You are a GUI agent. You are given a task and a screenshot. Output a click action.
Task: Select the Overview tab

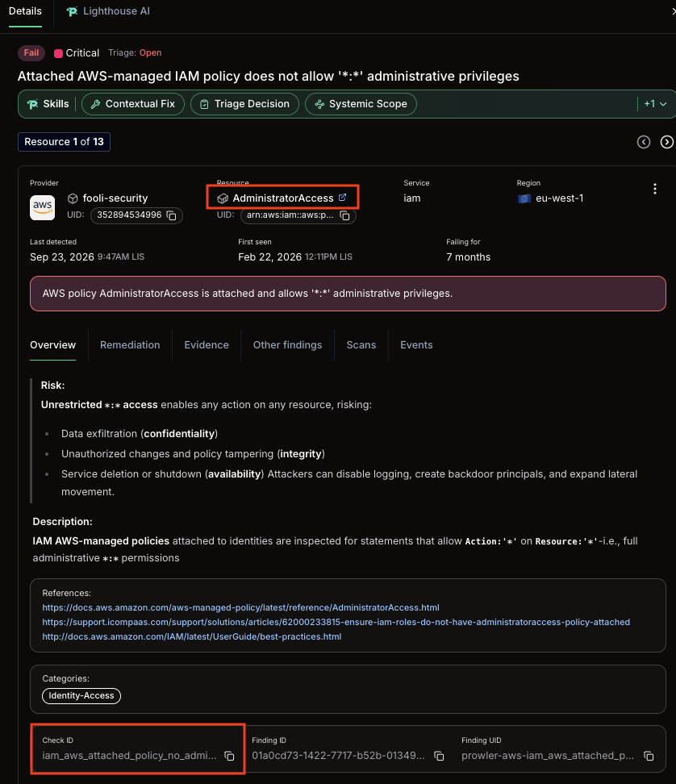point(53,345)
